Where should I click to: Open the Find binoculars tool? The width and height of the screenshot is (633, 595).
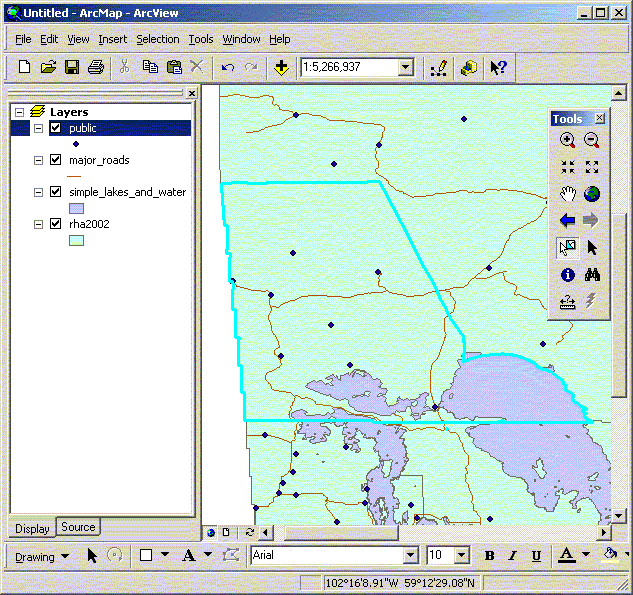coord(591,274)
